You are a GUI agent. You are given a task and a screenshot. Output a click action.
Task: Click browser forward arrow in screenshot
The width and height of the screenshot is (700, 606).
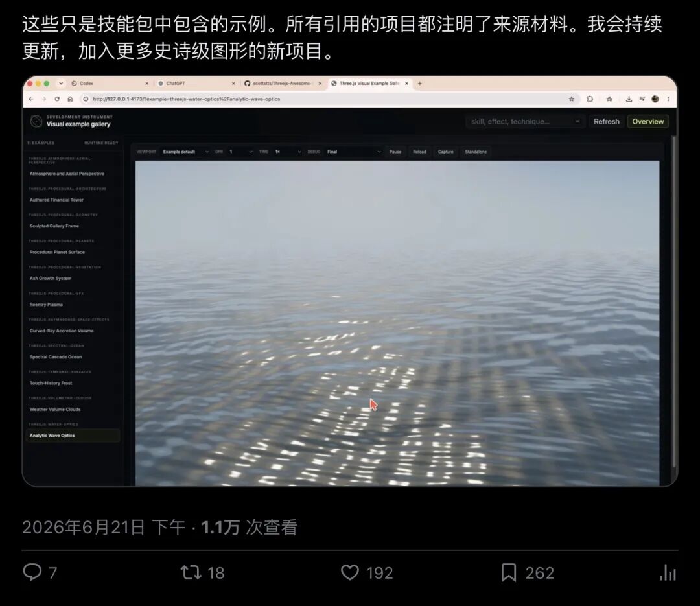coord(44,99)
